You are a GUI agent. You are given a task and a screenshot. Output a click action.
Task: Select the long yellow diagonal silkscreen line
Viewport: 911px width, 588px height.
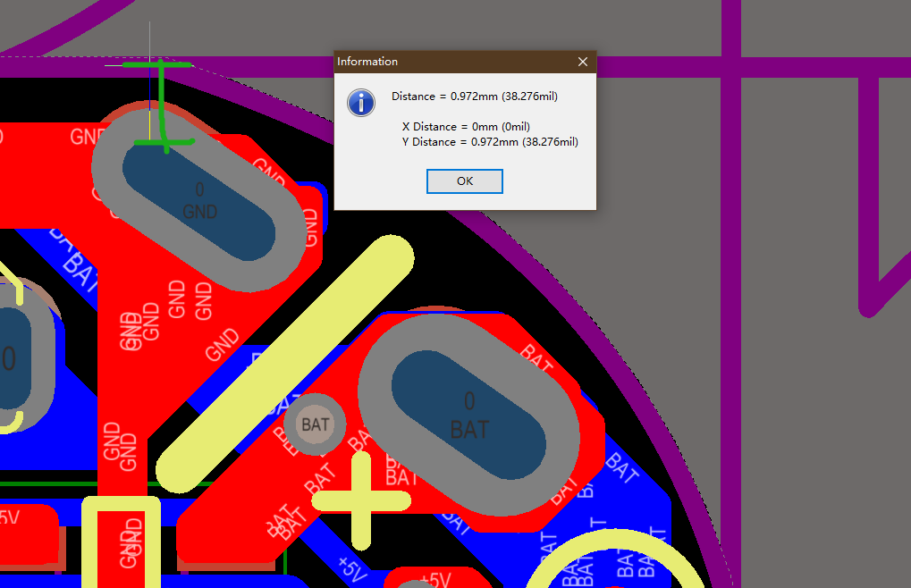[x=284, y=365]
